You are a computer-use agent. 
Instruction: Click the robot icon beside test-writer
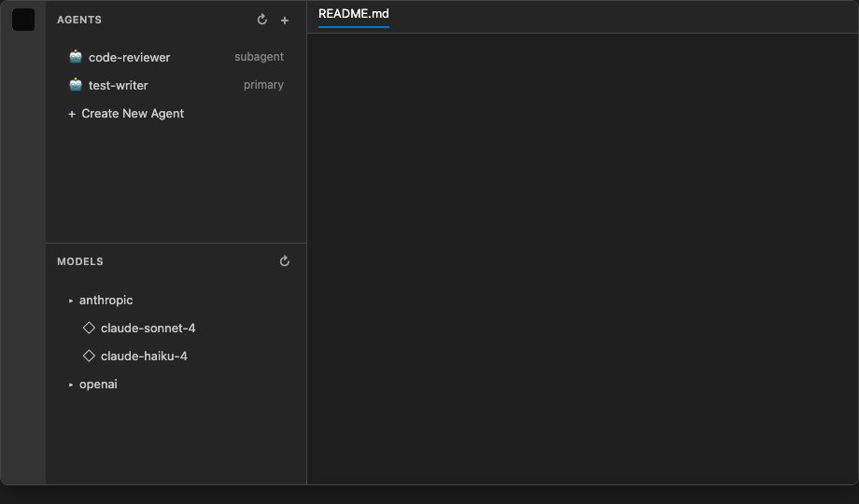(76, 85)
